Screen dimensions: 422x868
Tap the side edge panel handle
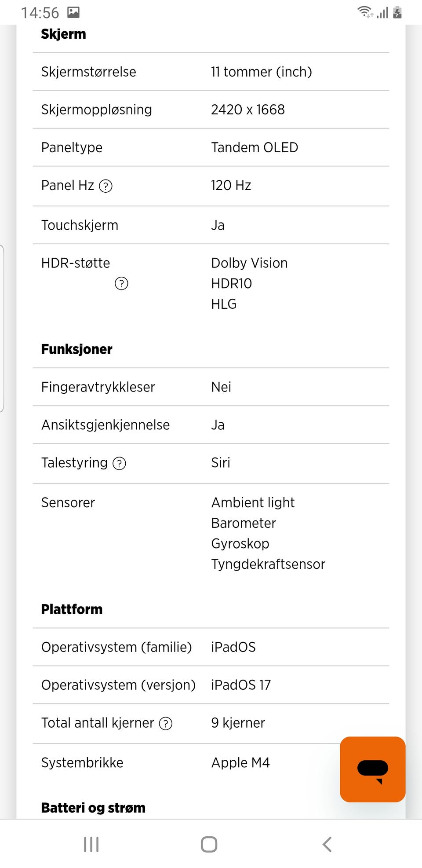(2, 328)
